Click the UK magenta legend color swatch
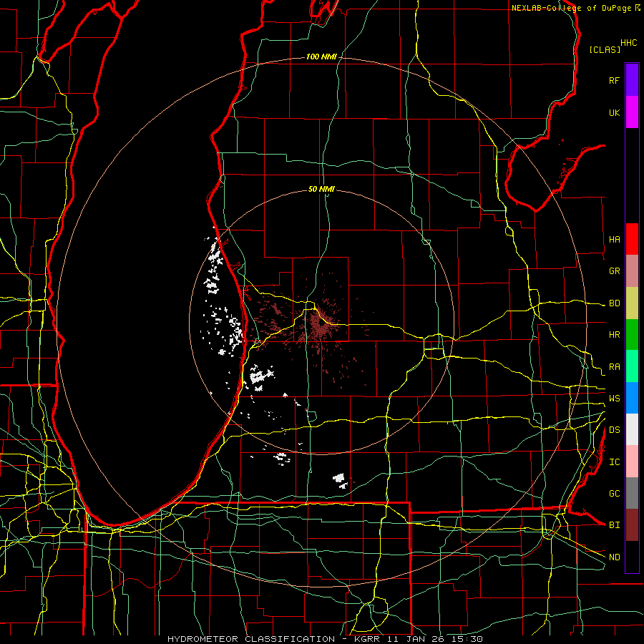 coord(632,112)
